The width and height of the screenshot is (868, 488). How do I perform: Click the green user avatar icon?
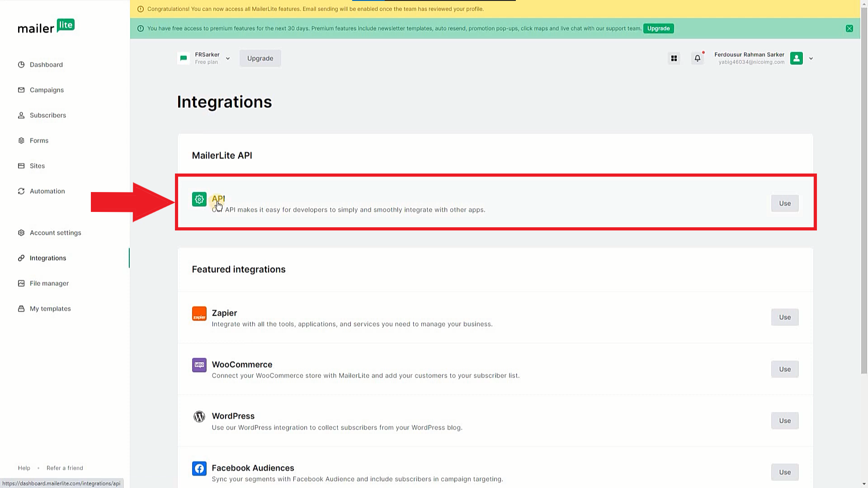point(797,58)
